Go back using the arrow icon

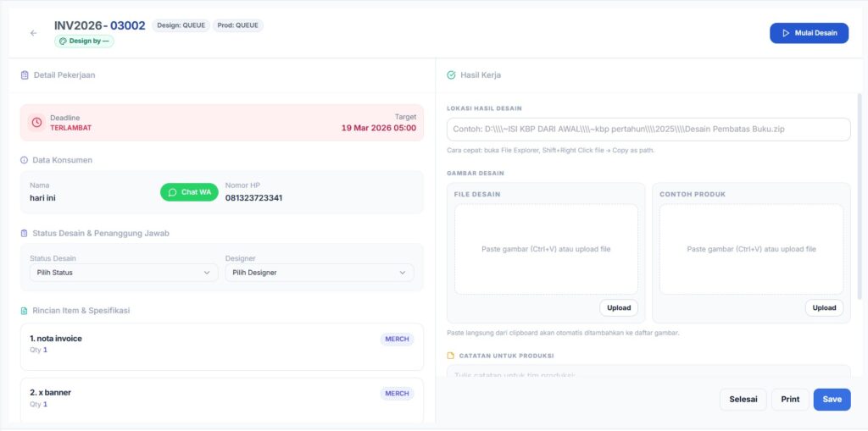34,33
